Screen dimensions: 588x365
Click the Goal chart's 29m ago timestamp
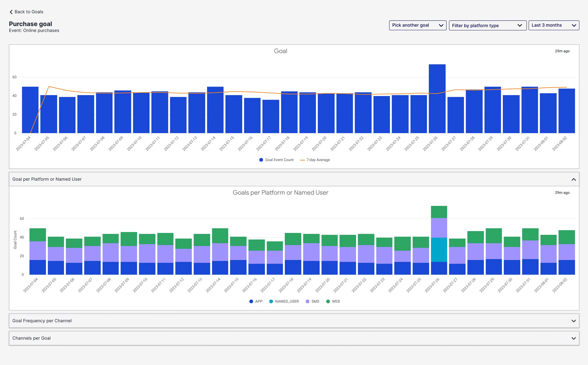[x=562, y=51]
